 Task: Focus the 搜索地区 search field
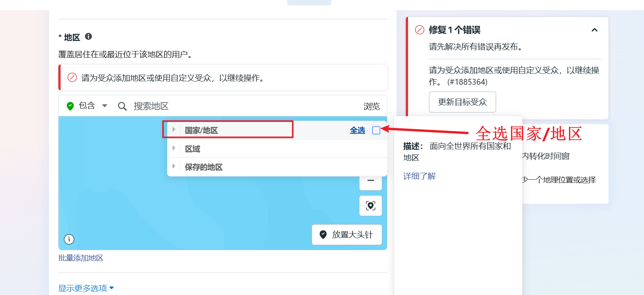[232, 106]
